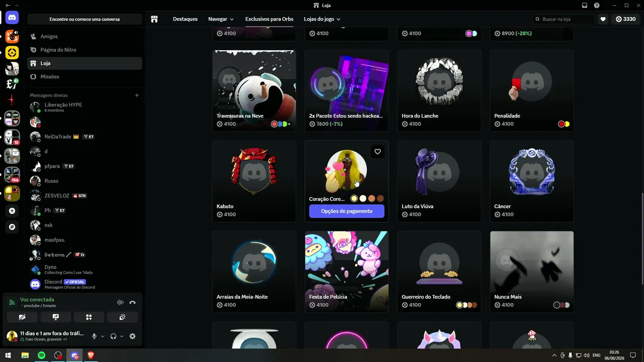Open the Hora do Lanche decoration card
This screenshot has width=644, height=362.
pyautogui.click(x=439, y=90)
